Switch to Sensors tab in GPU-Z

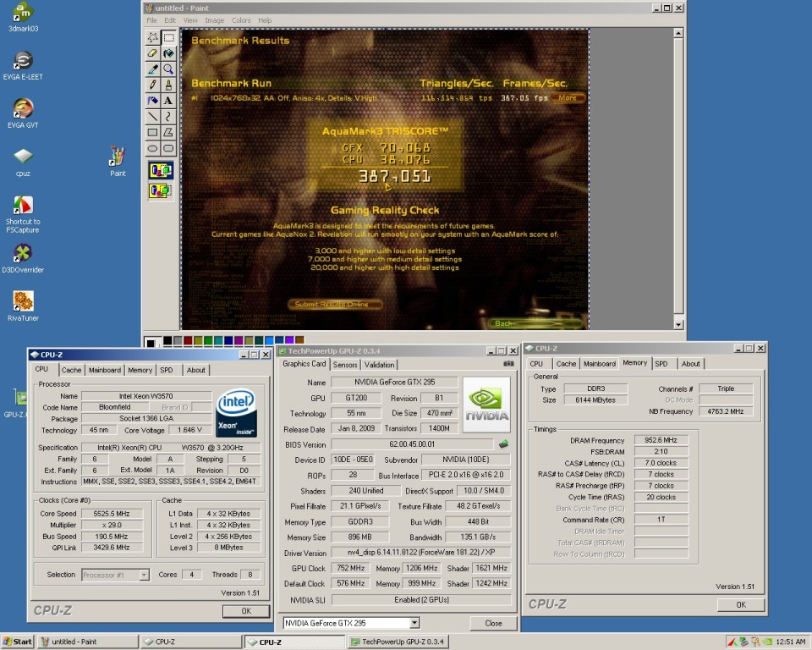click(345, 365)
